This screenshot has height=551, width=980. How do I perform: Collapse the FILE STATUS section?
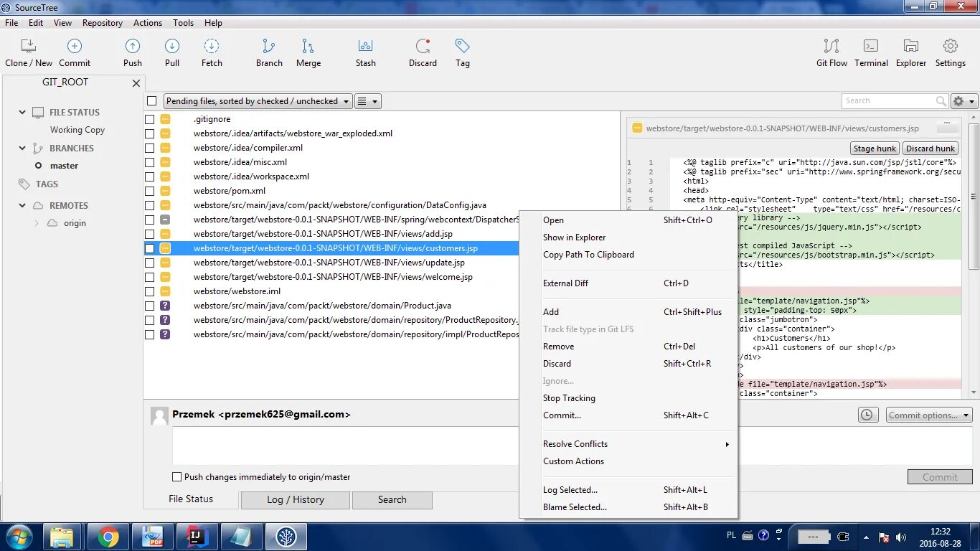click(x=22, y=112)
